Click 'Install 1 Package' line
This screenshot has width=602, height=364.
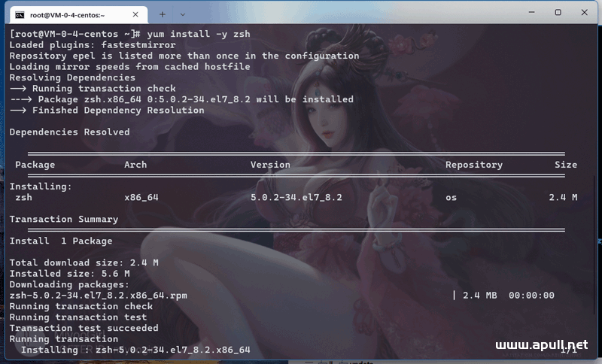(x=61, y=241)
